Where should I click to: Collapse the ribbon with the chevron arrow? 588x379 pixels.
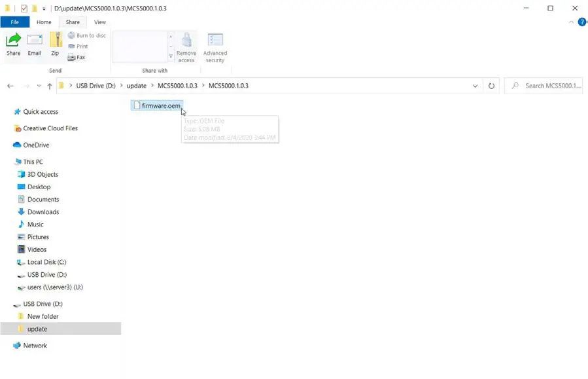point(571,22)
